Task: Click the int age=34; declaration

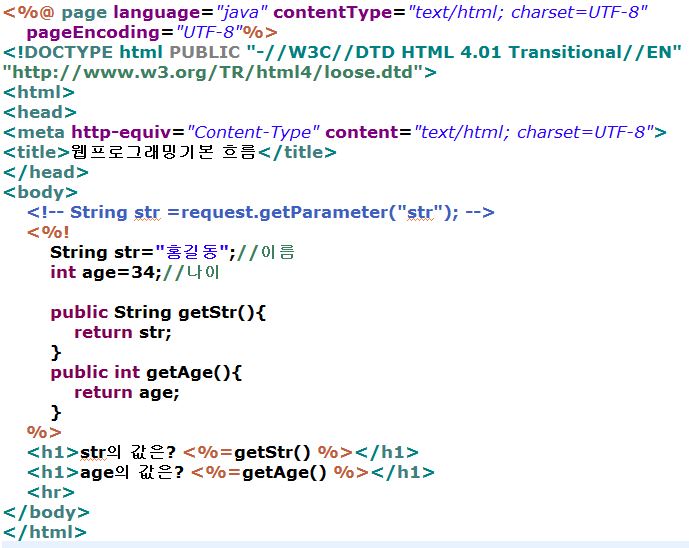Action: tap(106, 272)
